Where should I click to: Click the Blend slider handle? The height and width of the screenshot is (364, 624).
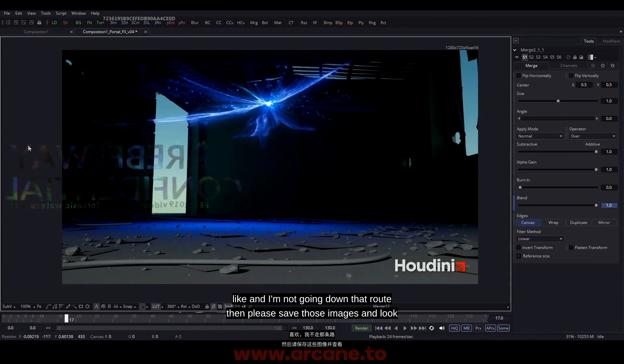tap(596, 205)
